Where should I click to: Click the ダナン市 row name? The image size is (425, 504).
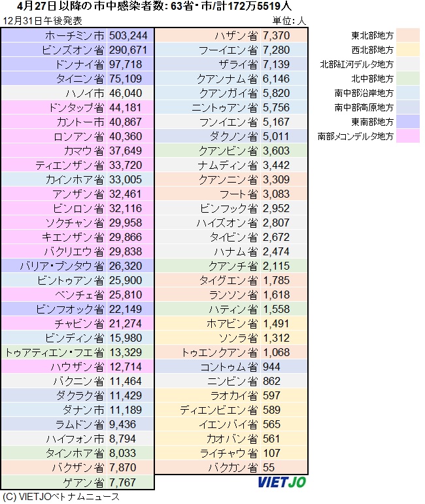[x=84, y=410]
